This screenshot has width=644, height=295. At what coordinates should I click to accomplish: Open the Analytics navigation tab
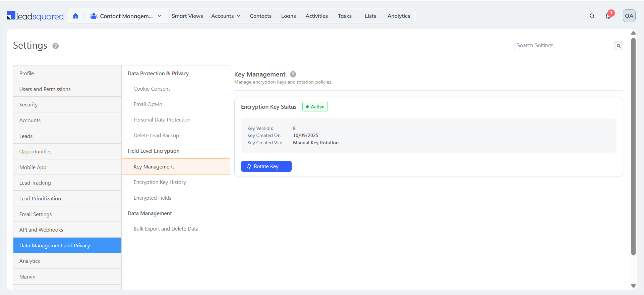pos(399,16)
